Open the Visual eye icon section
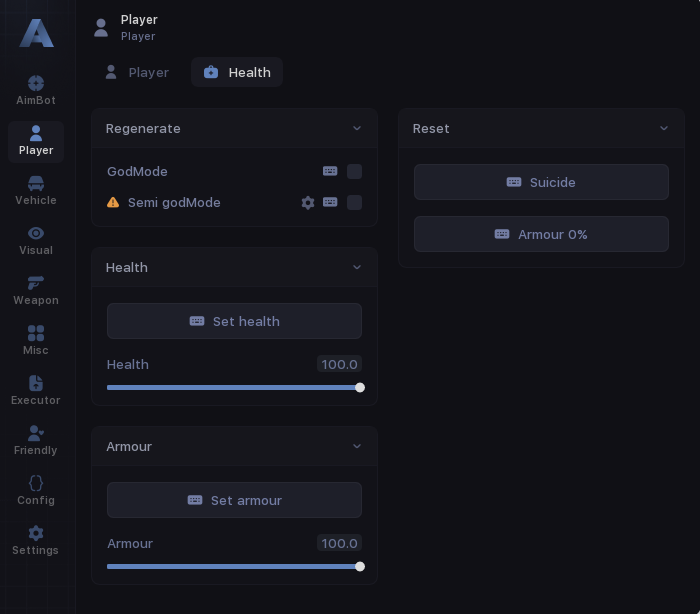Image resolution: width=700 pixels, height=614 pixels. click(36, 234)
